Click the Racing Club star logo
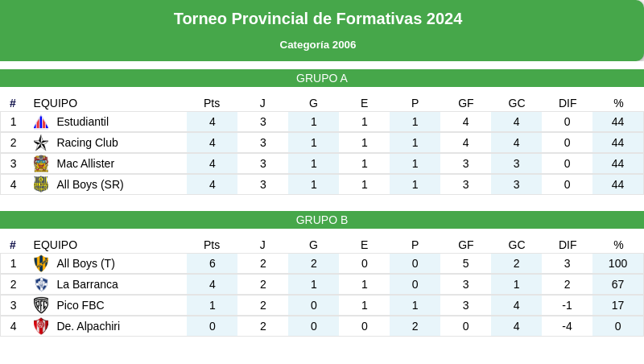 [41, 143]
